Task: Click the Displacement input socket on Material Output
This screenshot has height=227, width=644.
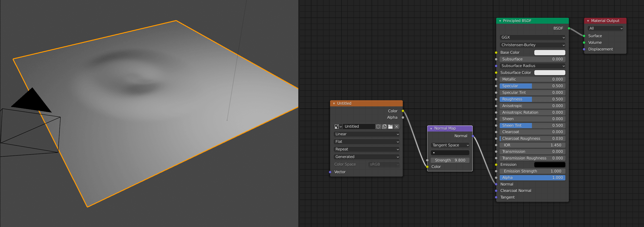Action: pyautogui.click(x=584, y=49)
